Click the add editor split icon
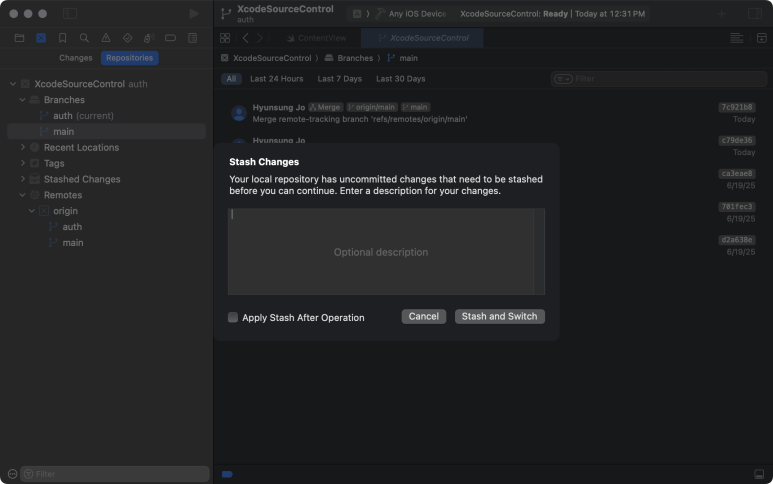 pyautogui.click(x=762, y=38)
